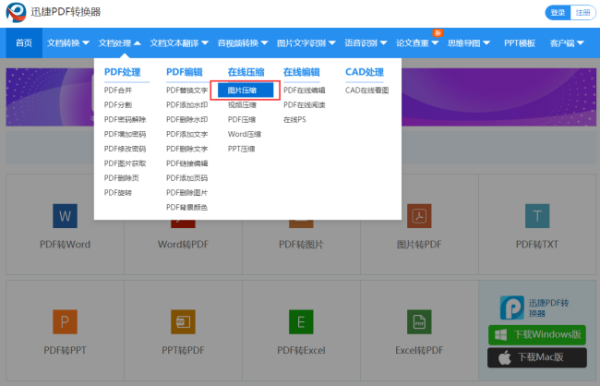Open the PDF转Excel tool via its E icon
600x386 pixels.
click(301, 322)
